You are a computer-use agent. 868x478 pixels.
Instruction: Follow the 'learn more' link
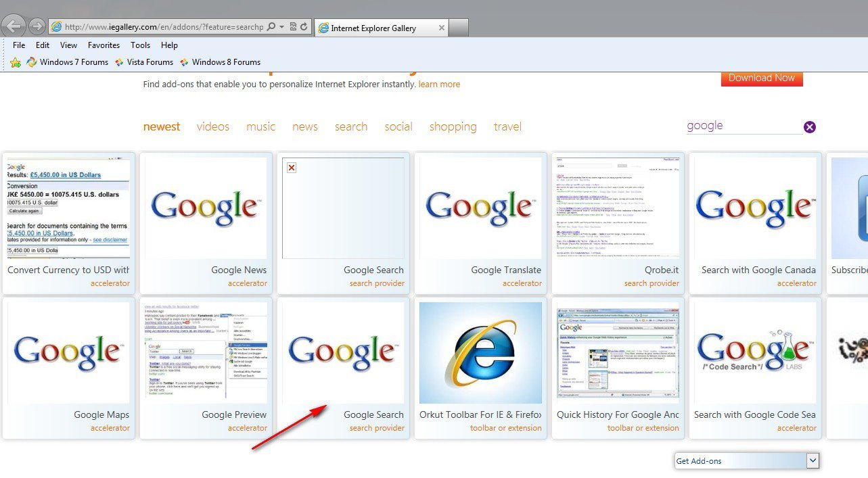pyautogui.click(x=439, y=85)
